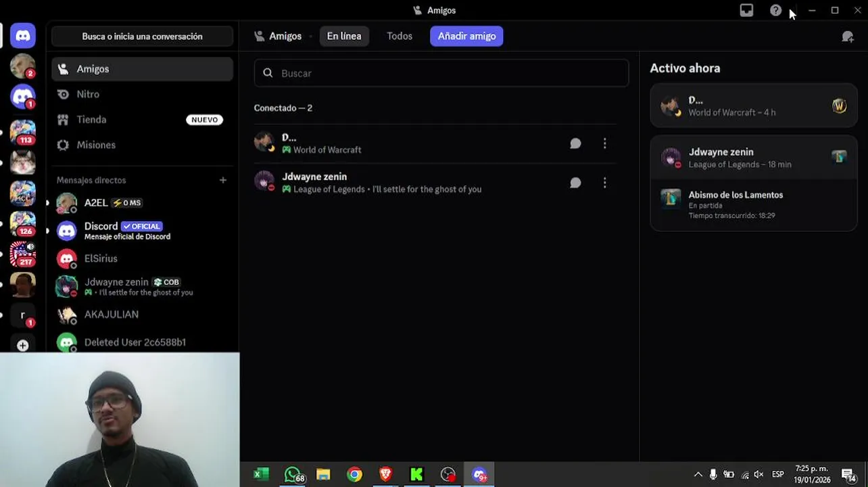The height and width of the screenshot is (487, 868).
Task: Click the Mensajes directos header
Action: [91, 180]
